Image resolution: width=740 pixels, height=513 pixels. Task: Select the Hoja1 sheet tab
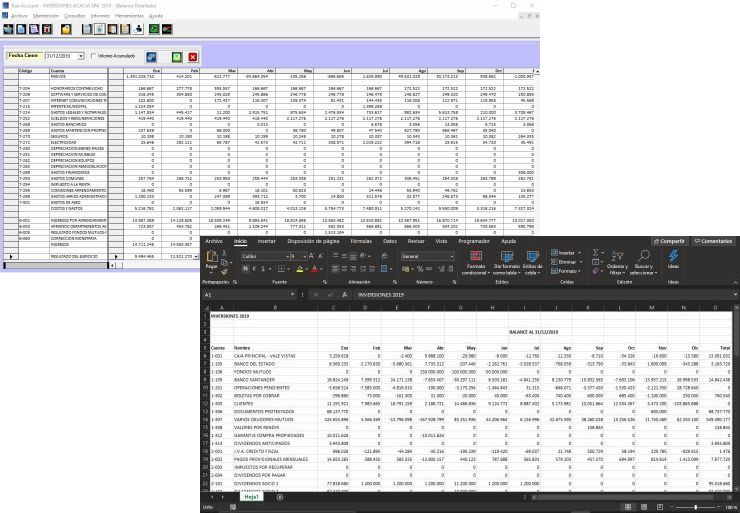[x=251, y=497]
